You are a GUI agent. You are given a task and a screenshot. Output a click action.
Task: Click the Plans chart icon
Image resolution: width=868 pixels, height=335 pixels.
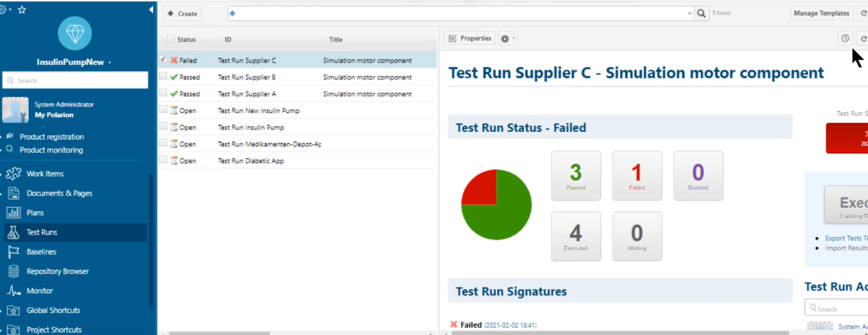point(14,213)
